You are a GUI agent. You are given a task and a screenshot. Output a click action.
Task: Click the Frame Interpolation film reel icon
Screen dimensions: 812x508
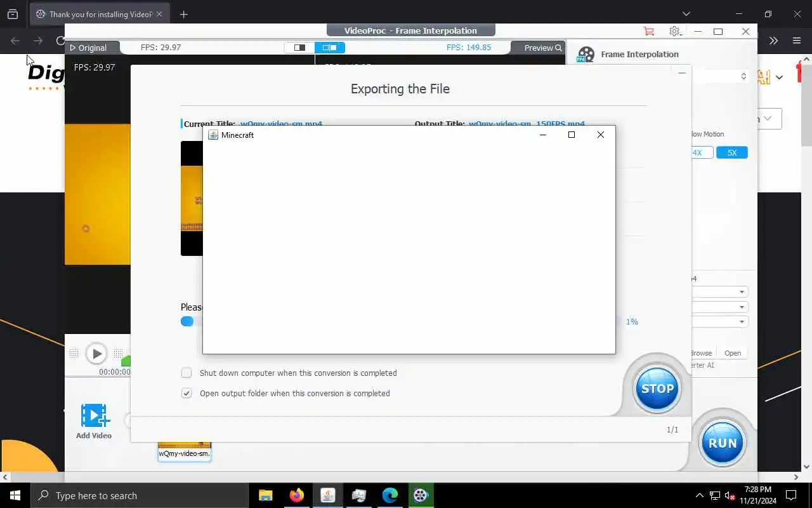[586, 55]
